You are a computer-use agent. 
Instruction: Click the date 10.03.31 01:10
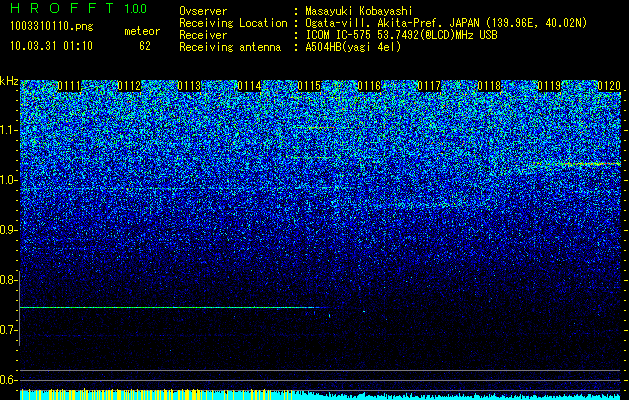pos(51,46)
